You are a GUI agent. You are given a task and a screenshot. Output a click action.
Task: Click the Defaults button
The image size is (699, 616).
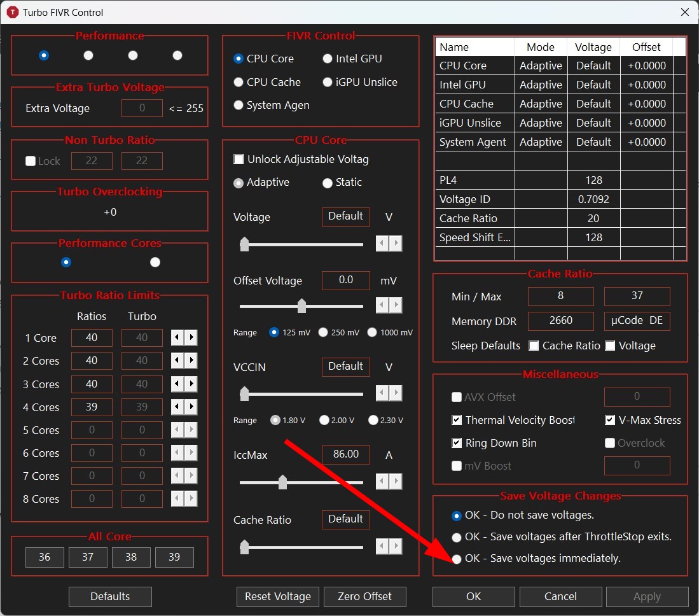(x=110, y=597)
